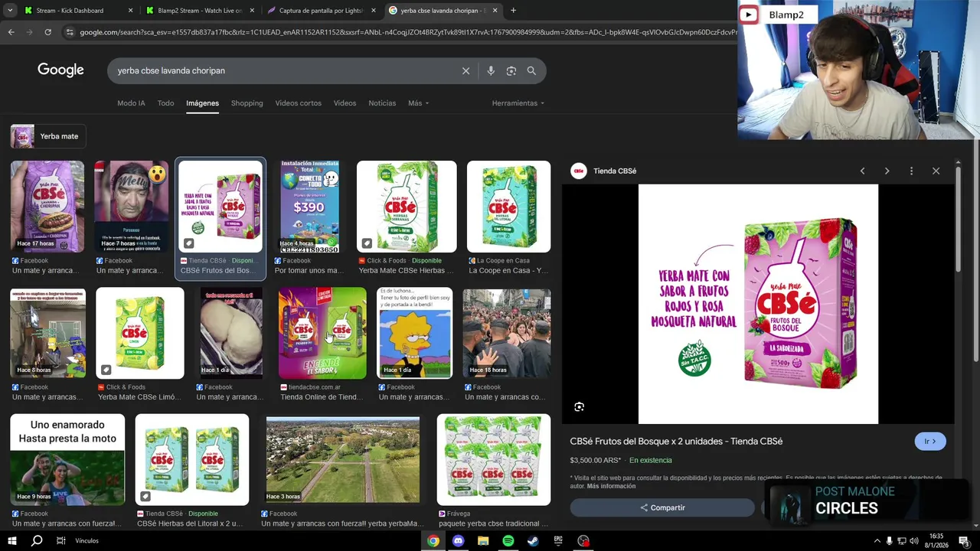Click the Chrome icon on taskbar

tap(433, 540)
